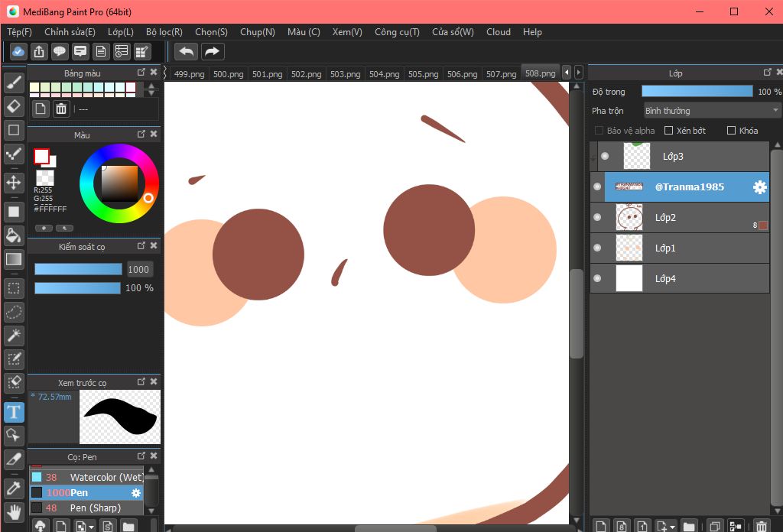
Task: Select the Brush tool in left toolbar
Action: (x=14, y=83)
